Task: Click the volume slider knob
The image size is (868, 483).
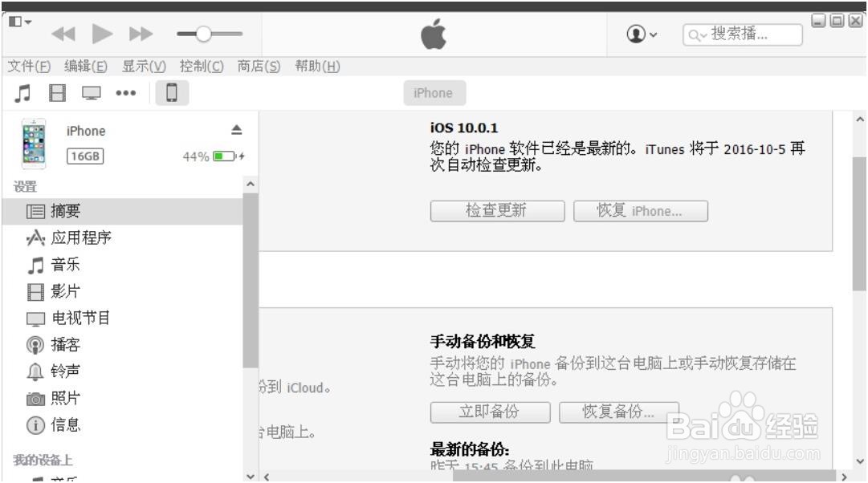Action: click(204, 34)
